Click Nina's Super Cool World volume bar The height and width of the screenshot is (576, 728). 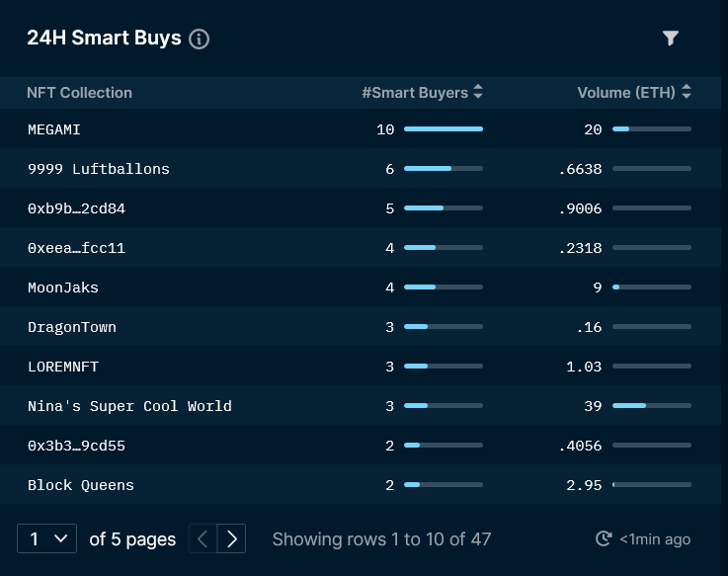pyautogui.click(x=652, y=405)
